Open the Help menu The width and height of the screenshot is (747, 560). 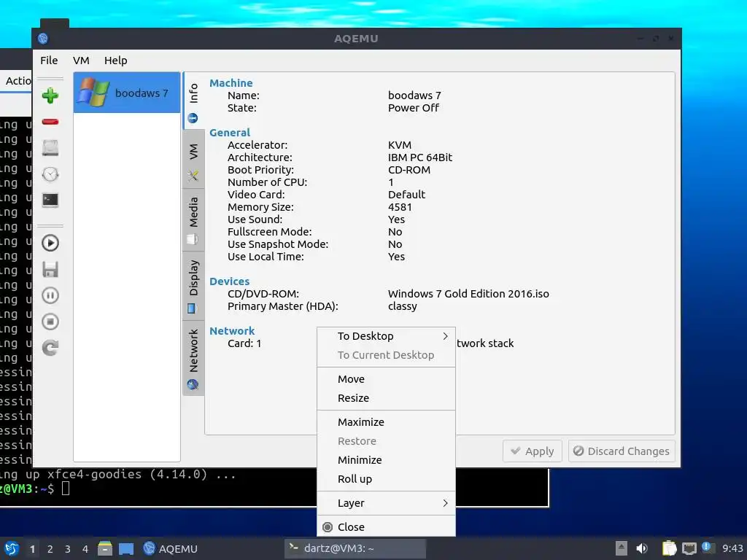coord(116,61)
